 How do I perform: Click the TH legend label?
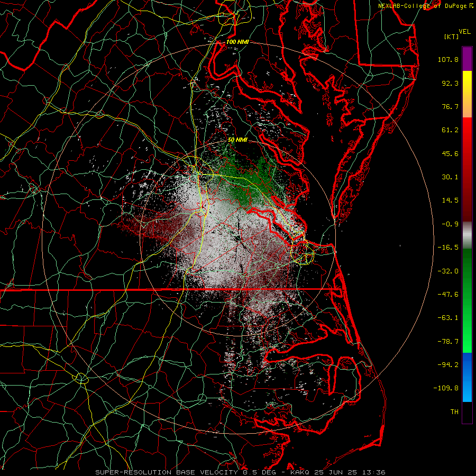point(454,412)
